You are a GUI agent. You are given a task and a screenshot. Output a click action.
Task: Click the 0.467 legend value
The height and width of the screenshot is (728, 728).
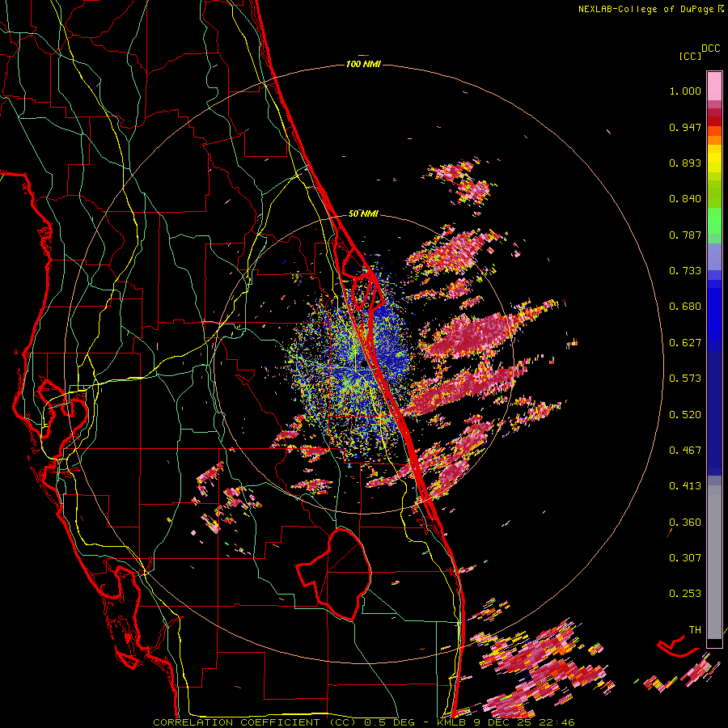coord(685,451)
